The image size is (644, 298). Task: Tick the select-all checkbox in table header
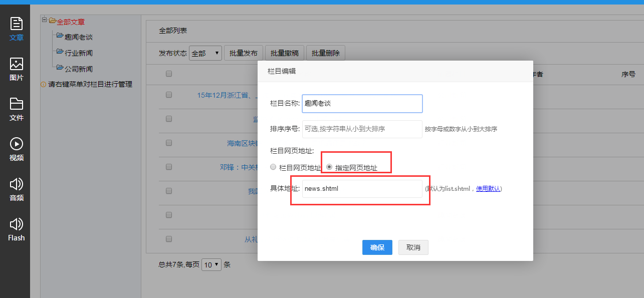pyautogui.click(x=169, y=74)
